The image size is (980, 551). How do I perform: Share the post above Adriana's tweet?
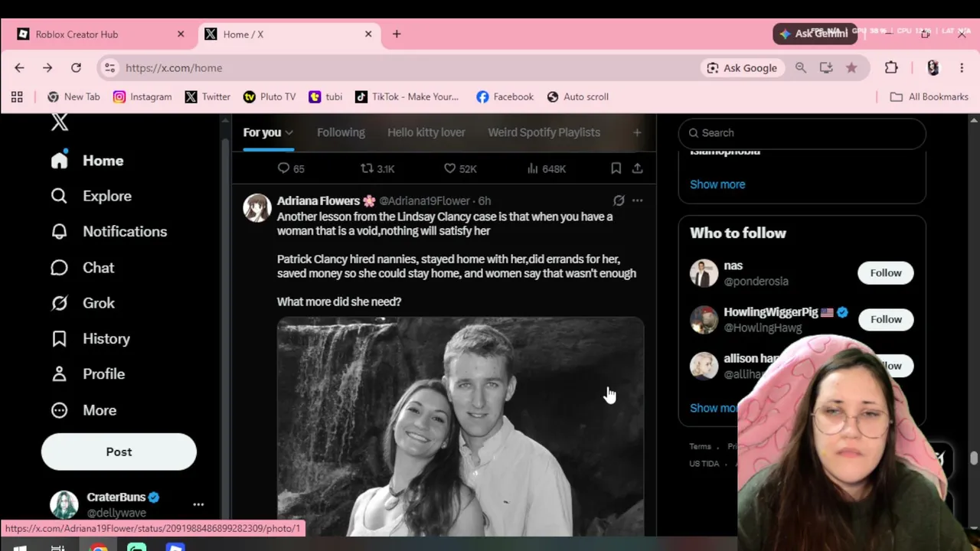coord(637,168)
